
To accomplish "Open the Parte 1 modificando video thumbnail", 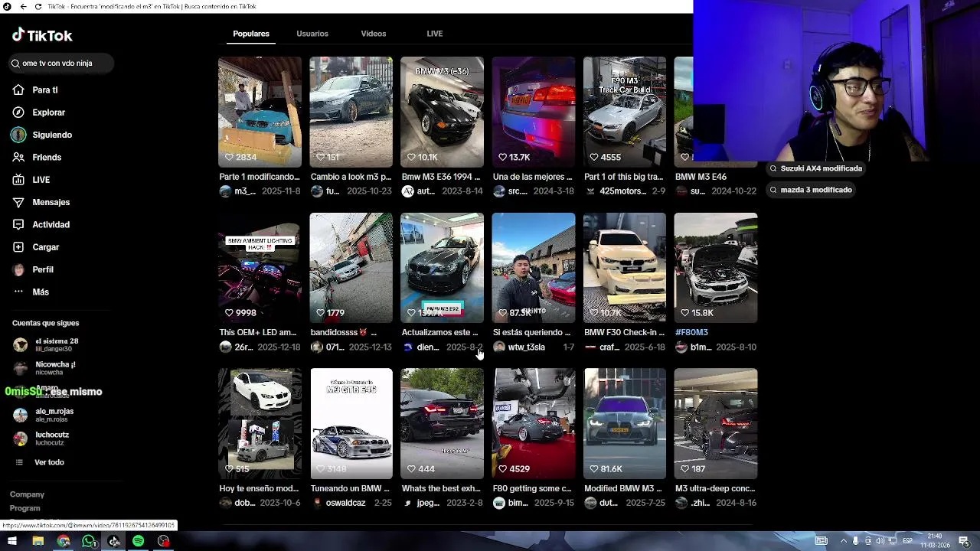I will point(260,112).
